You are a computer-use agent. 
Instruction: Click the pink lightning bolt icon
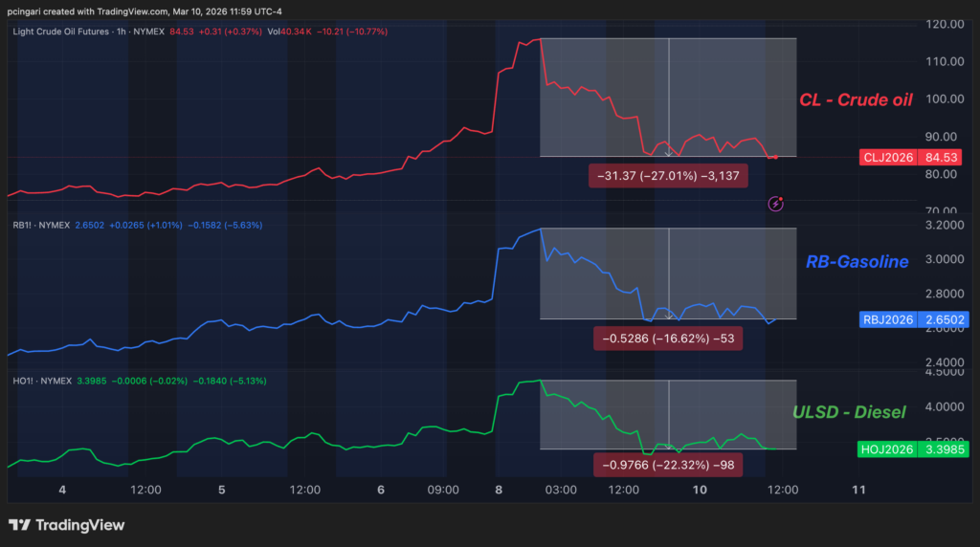[x=777, y=203]
